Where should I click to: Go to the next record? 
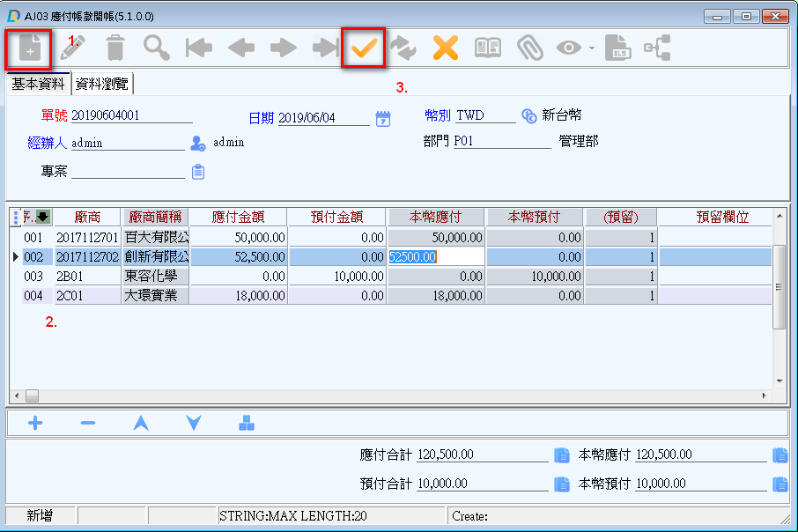284,48
